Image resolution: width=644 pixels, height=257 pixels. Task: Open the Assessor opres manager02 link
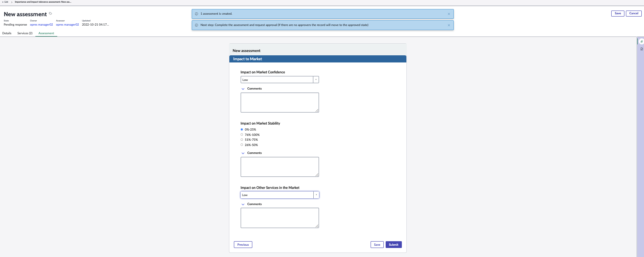pos(67,25)
